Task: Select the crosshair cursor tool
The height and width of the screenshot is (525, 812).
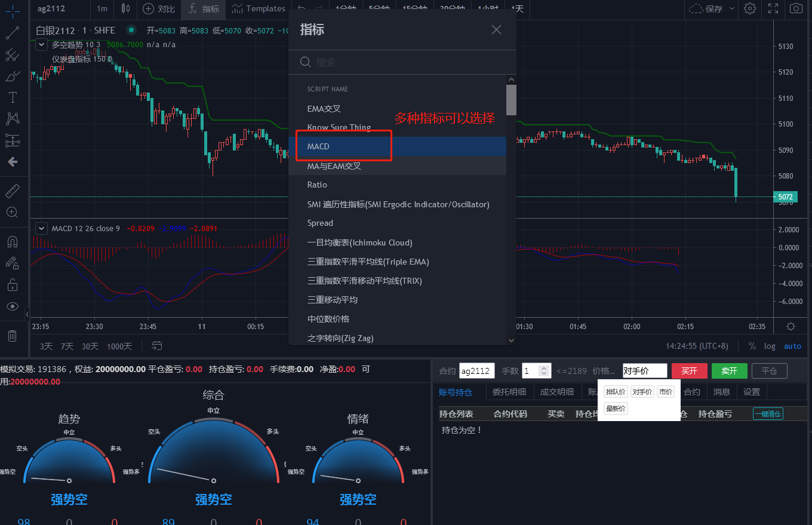Action: pos(13,10)
